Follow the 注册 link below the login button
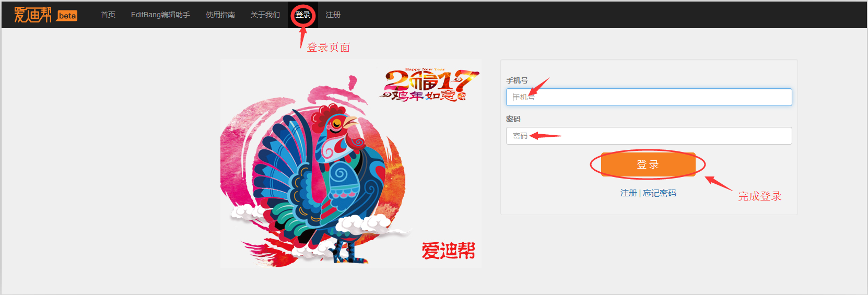 coord(628,193)
